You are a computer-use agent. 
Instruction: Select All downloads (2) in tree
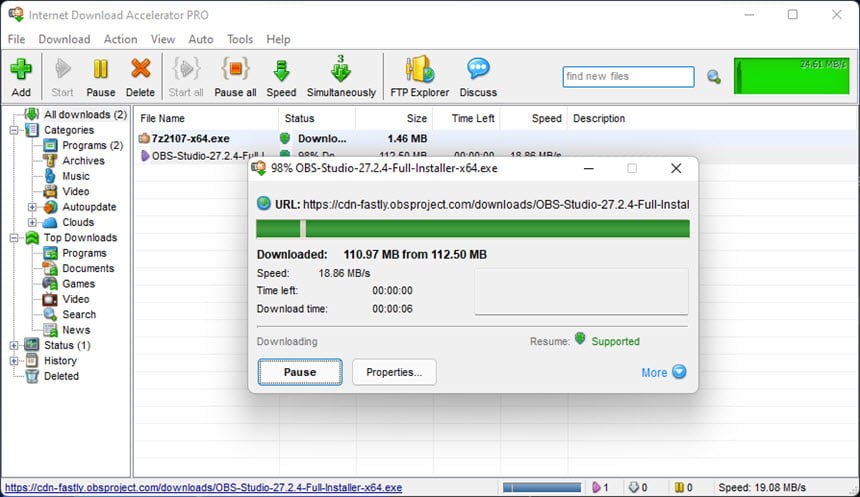[85, 115]
